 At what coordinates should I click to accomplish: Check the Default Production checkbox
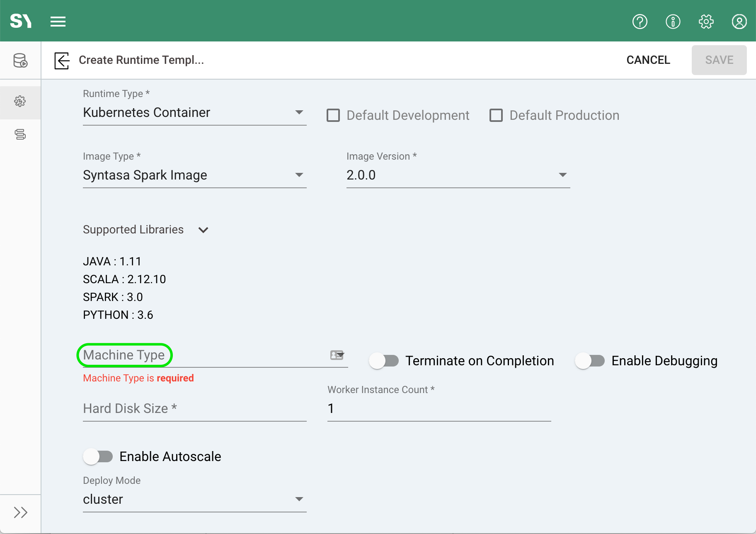(x=496, y=115)
